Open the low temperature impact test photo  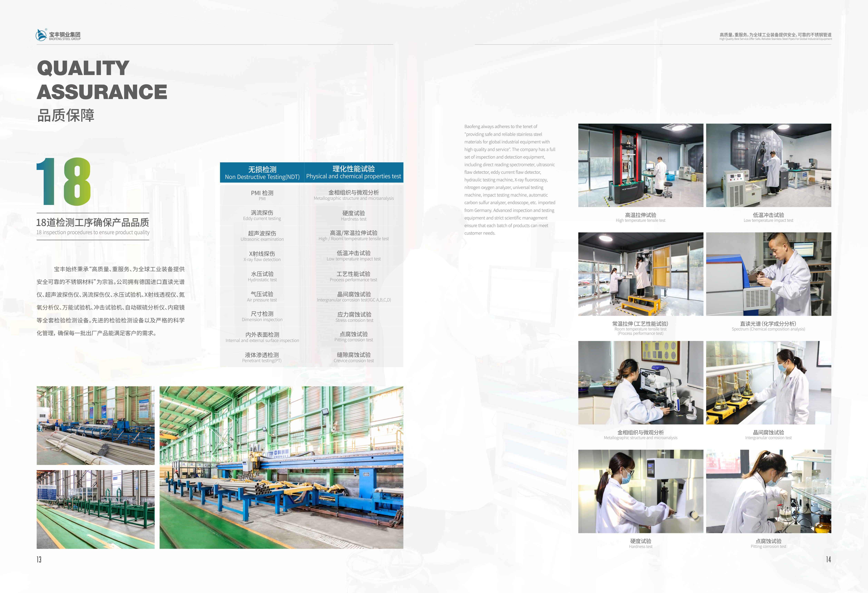[768, 165]
